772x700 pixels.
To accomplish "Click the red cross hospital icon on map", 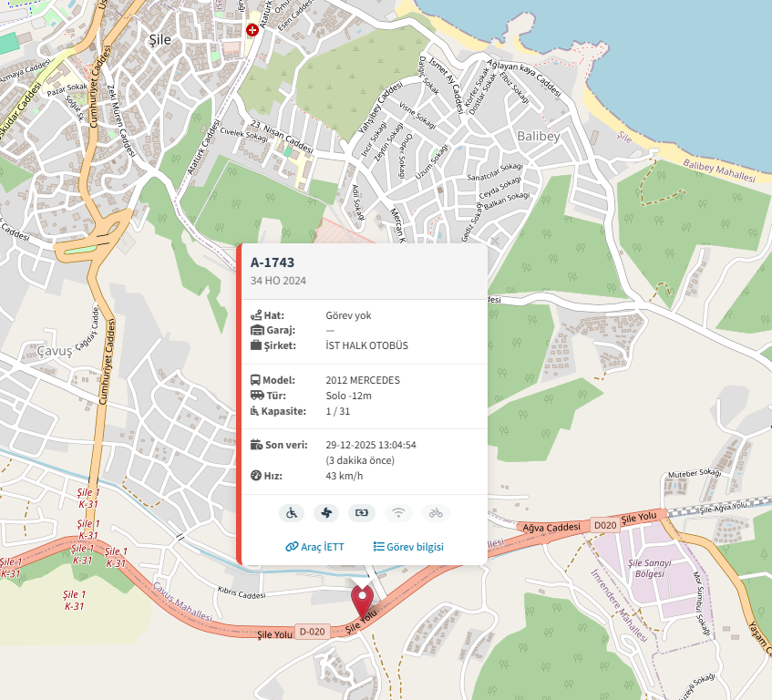I will (x=252, y=30).
